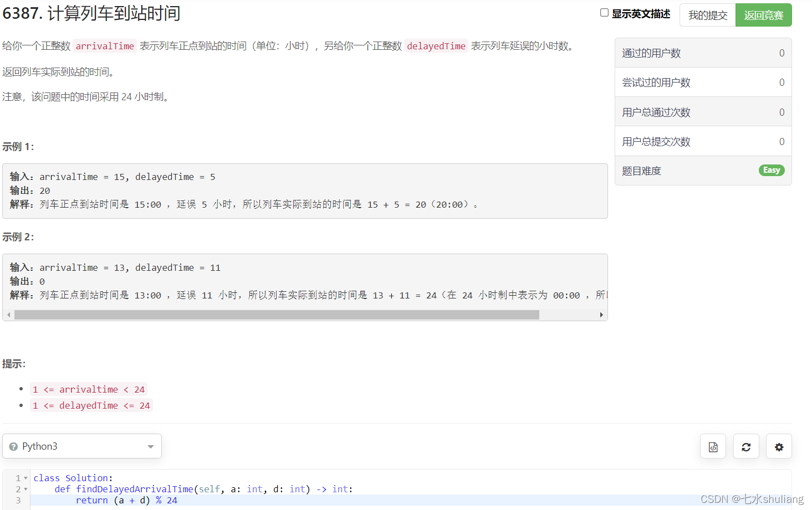This screenshot has width=812, height=510.
Task: Enable the 显示英文描述 checkbox
Action: [x=604, y=12]
